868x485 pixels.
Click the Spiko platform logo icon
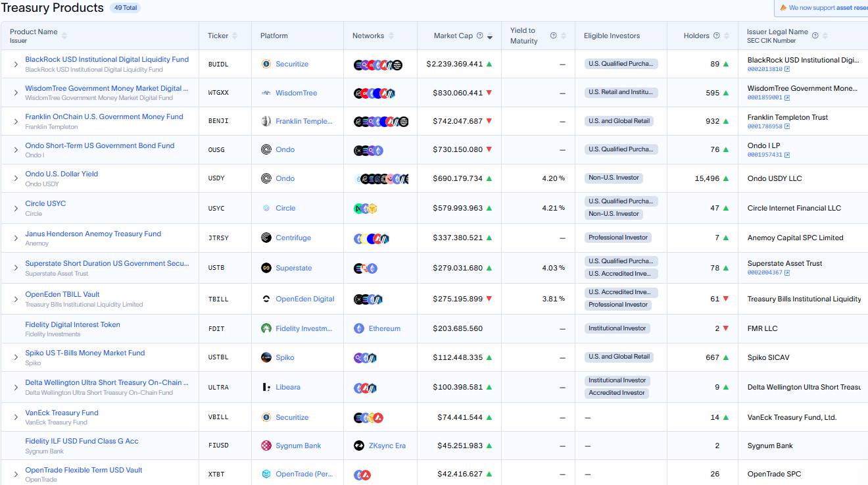click(x=266, y=357)
